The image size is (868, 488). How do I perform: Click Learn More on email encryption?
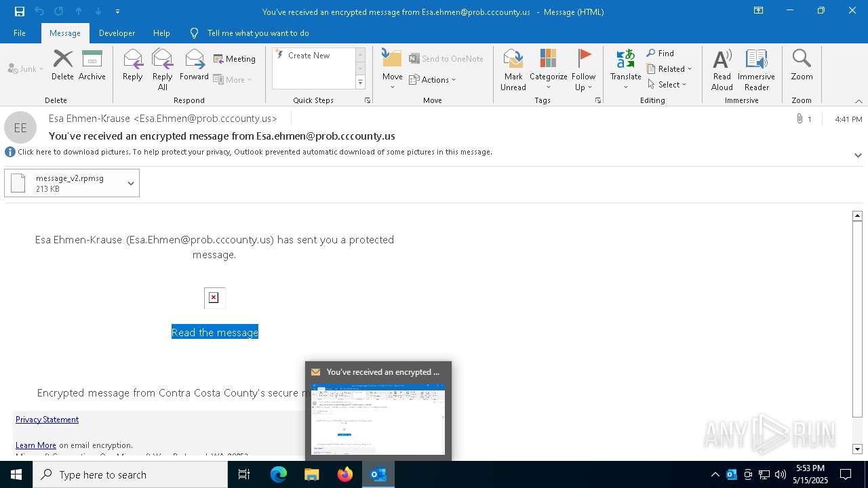[x=36, y=445]
